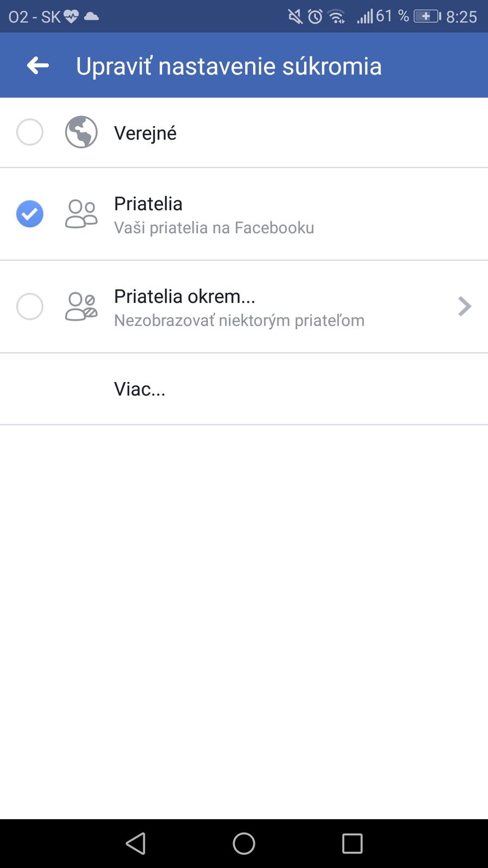The image size is (488, 868).
Task: Select the checked Priatelia radio button
Action: (x=30, y=214)
